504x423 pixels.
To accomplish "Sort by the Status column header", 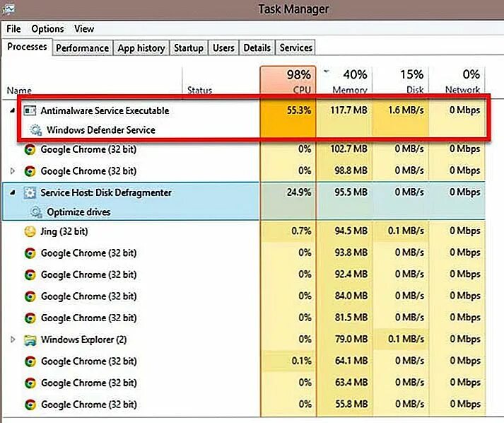I will (x=221, y=81).
